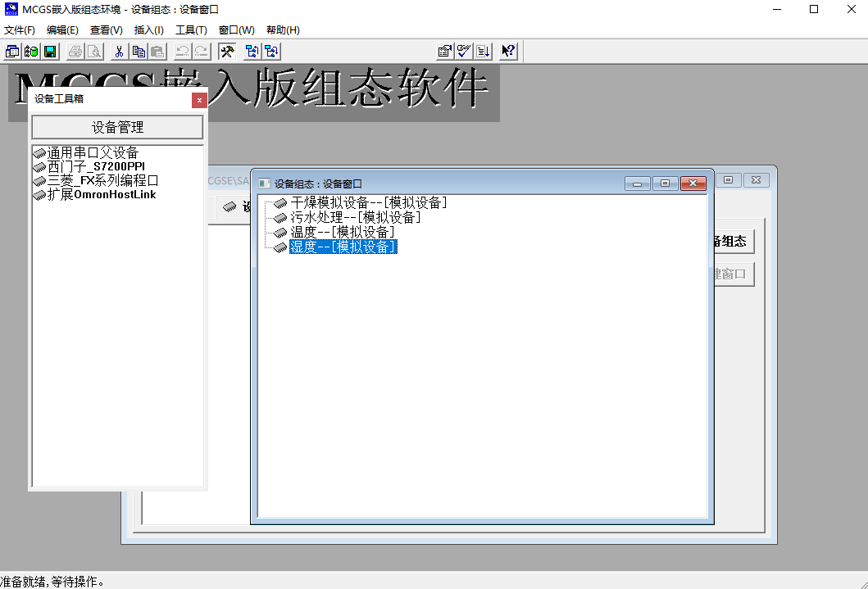Open the 帮助(H) menu
868x589 pixels.
coord(283,29)
